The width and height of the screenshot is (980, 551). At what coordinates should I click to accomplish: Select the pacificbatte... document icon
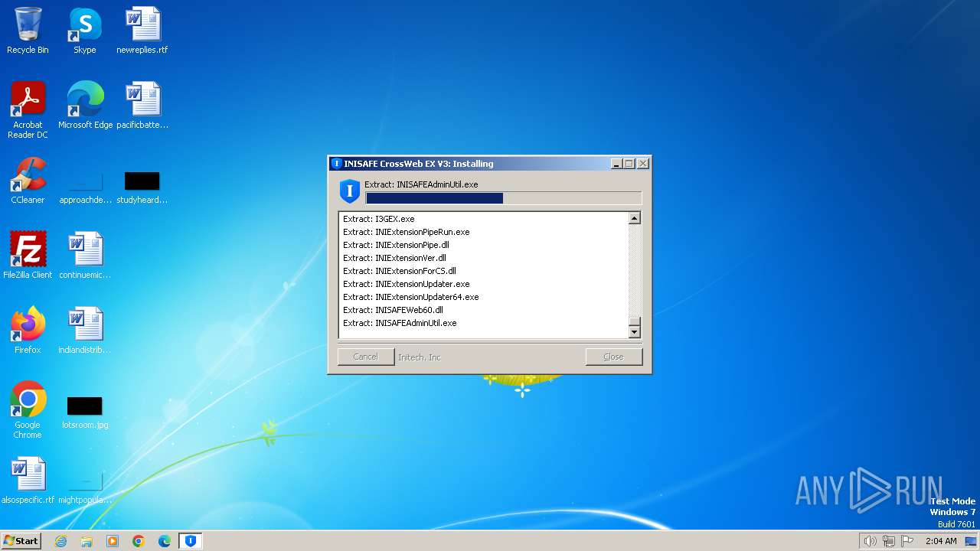point(142,106)
